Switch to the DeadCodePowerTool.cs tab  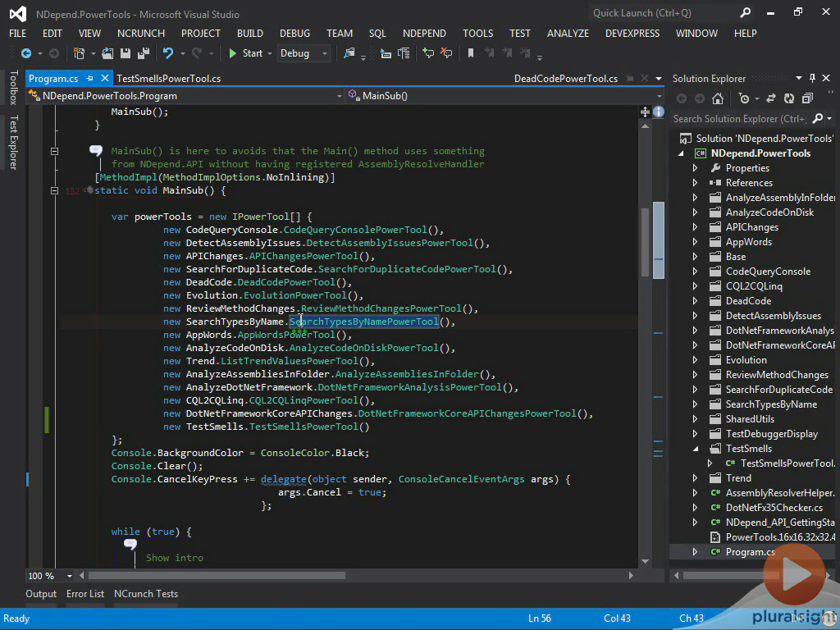[566, 78]
